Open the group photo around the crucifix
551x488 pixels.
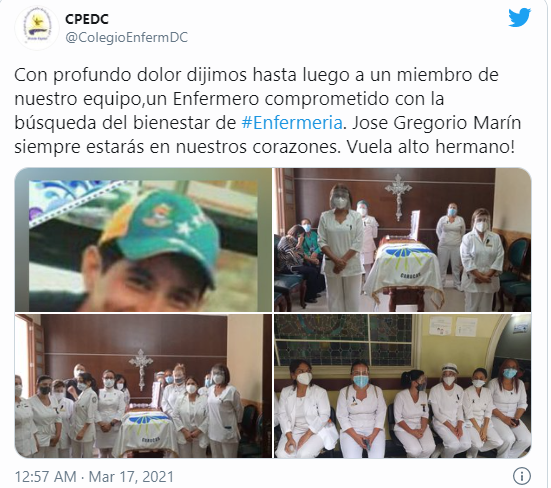pyautogui.click(x=143, y=386)
